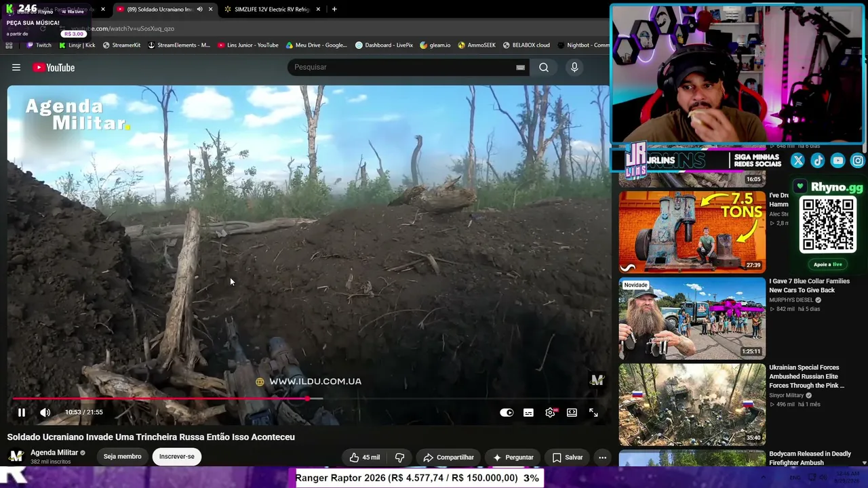Open the more actions three-dot menu

[x=602, y=457]
